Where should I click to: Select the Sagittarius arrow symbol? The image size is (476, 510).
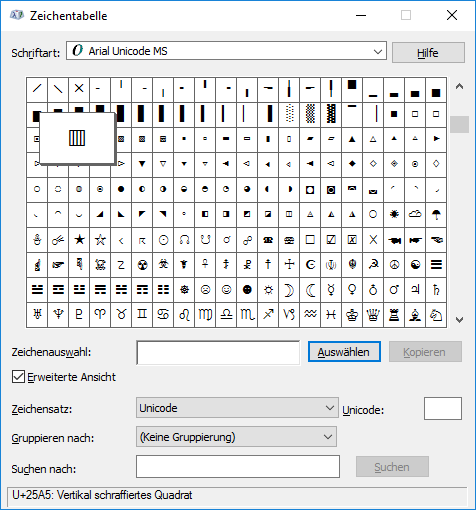[x=268, y=315]
